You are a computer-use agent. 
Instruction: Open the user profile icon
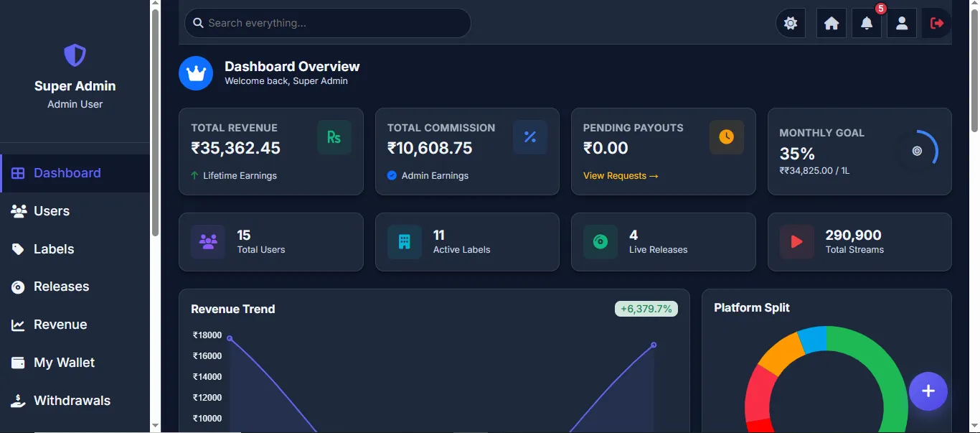point(902,23)
